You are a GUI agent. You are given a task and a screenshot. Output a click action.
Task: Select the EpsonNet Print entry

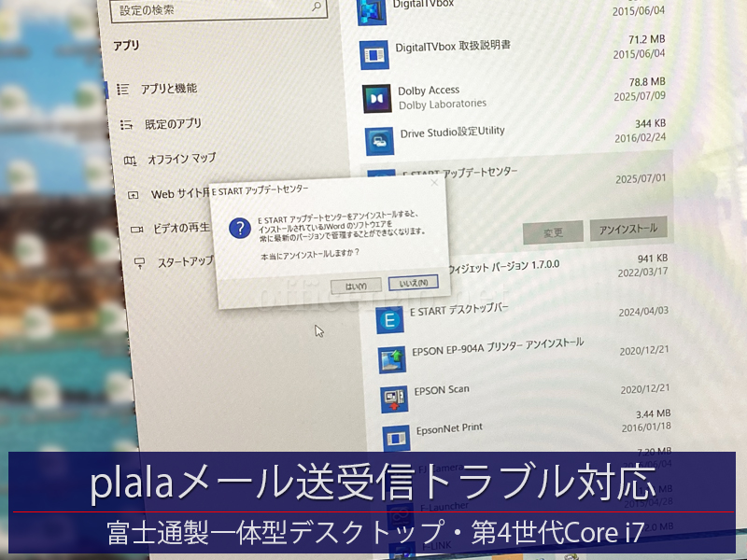coord(528,431)
